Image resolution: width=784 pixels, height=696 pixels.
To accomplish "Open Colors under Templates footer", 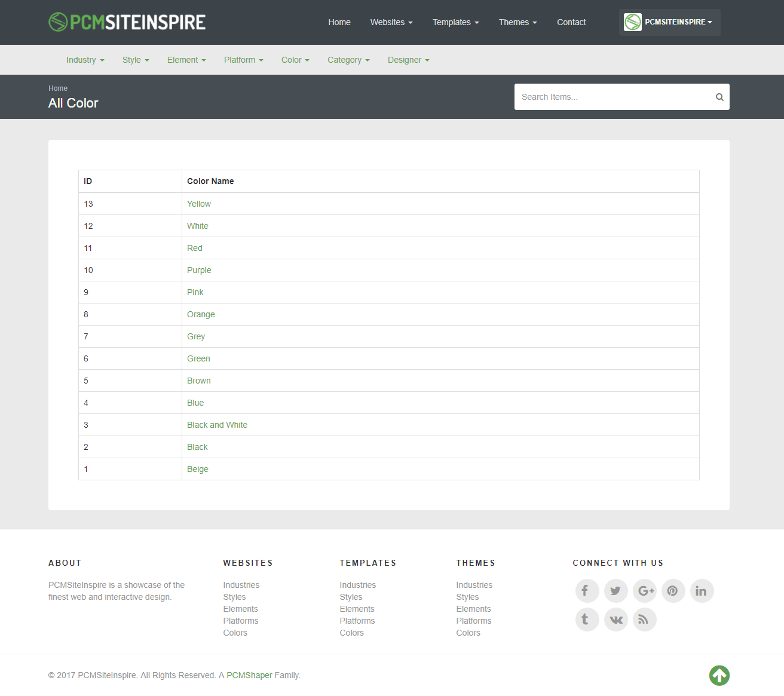I will pos(352,633).
